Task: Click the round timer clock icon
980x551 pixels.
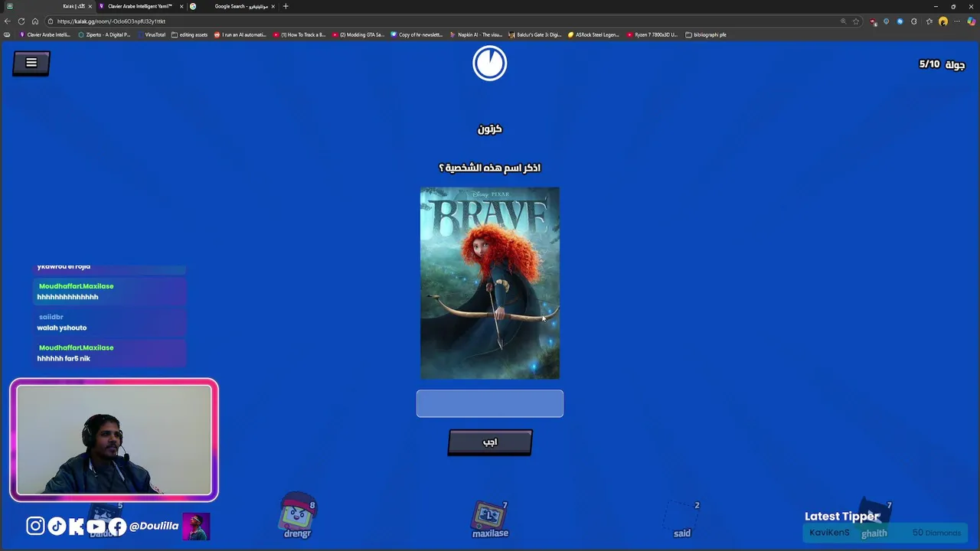Action: tap(490, 63)
